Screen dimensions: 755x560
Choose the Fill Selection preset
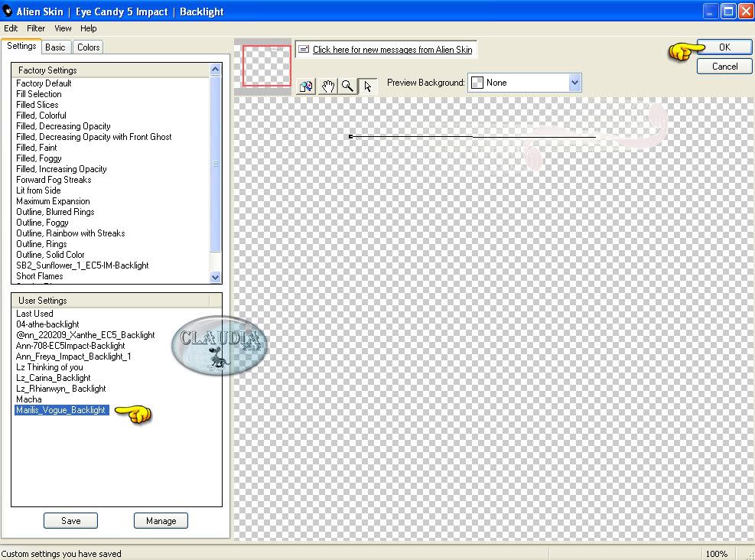click(39, 94)
